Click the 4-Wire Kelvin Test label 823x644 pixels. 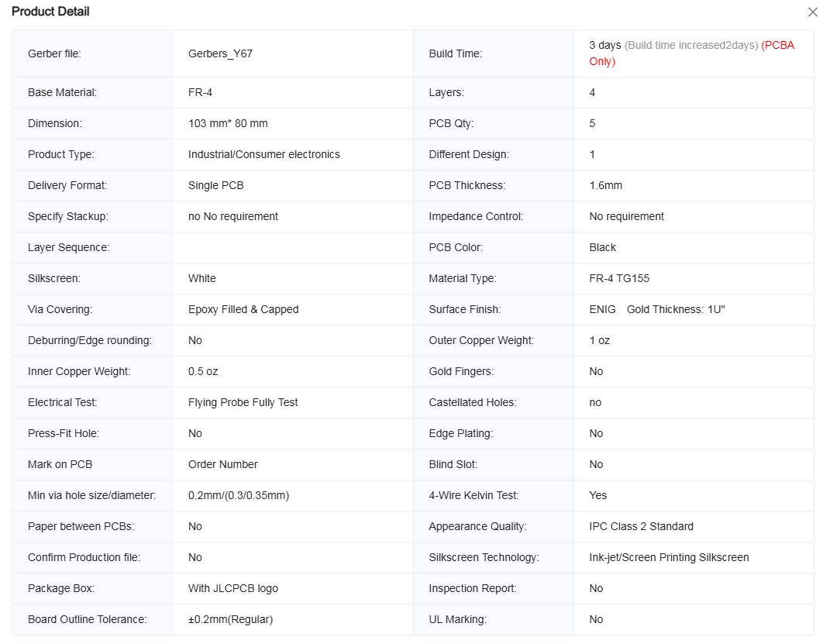(x=473, y=495)
